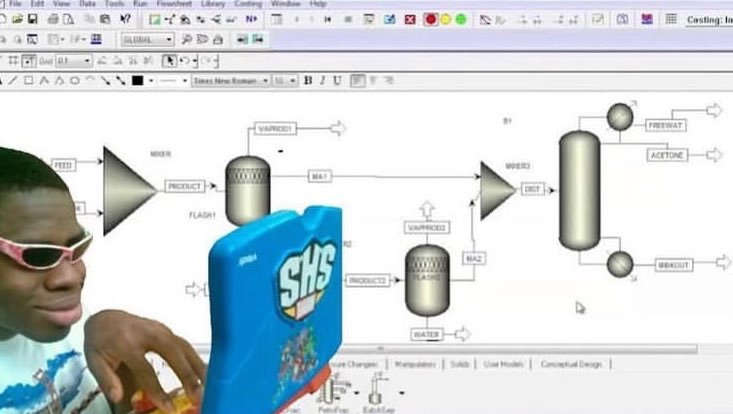Select the double-headed arrow drawing tool
The width and height of the screenshot is (733, 414).
pyautogui.click(x=121, y=81)
